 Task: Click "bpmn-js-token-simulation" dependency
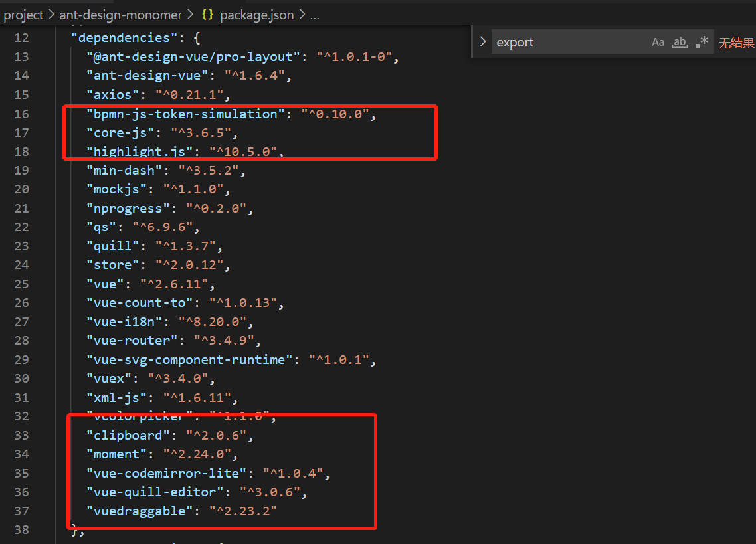(185, 114)
